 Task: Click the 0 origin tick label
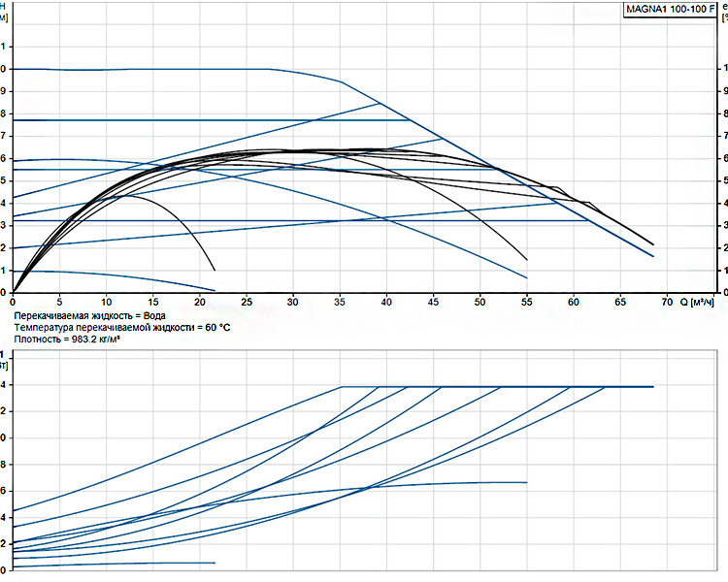(13, 302)
